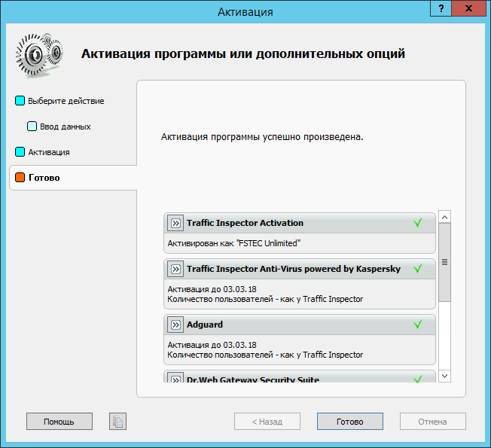Click the text Активирован как "FSTEC Unlimited"

(x=234, y=243)
